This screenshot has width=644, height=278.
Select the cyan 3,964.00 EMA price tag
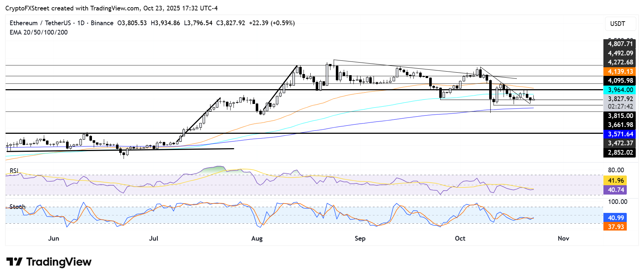point(620,90)
